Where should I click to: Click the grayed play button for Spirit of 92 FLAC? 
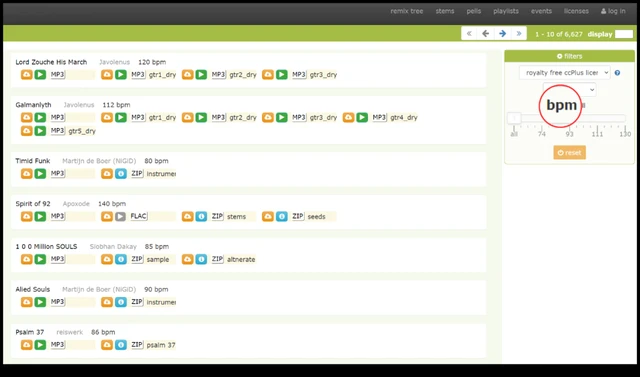click(120, 217)
